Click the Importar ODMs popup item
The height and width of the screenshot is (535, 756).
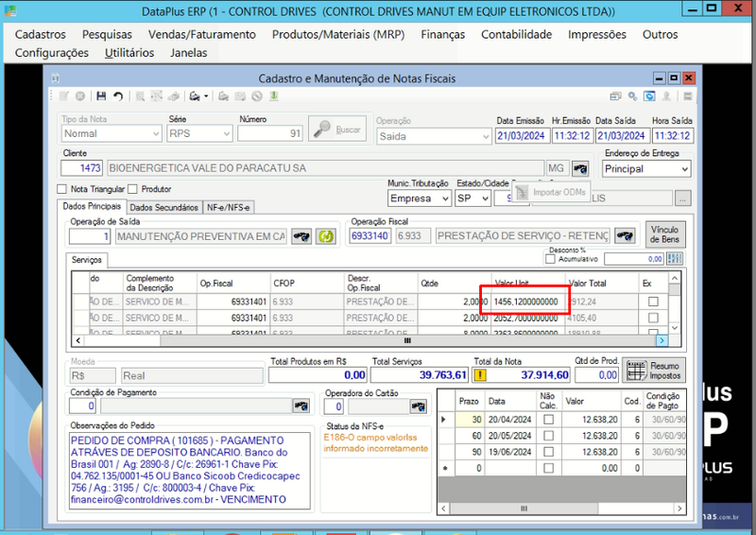pyautogui.click(x=551, y=193)
